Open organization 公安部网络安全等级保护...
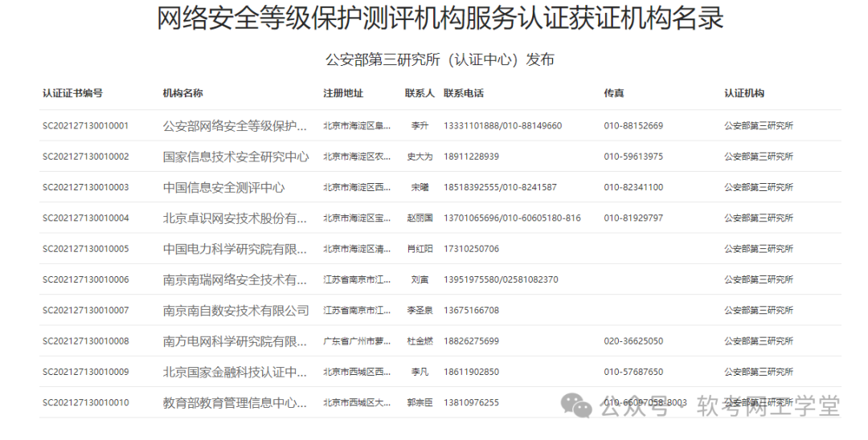The width and height of the screenshot is (868, 440). coord(235,126)
